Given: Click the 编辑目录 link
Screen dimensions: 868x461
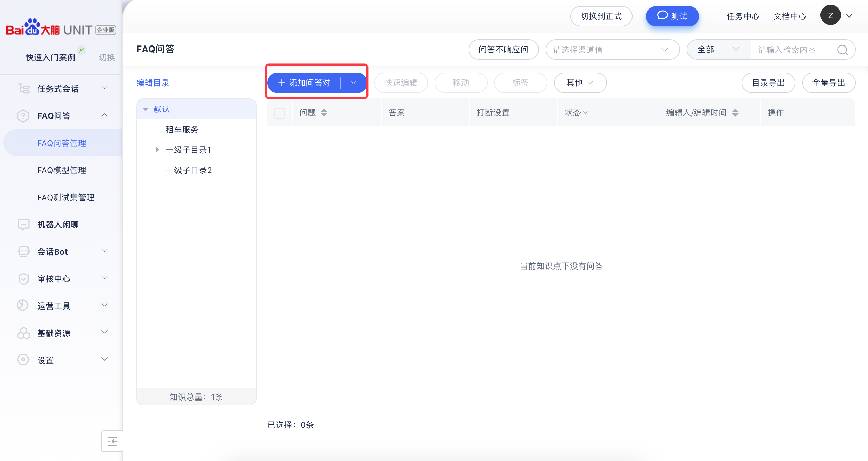Looking at the screenshot, I should [x=153, y=83].
